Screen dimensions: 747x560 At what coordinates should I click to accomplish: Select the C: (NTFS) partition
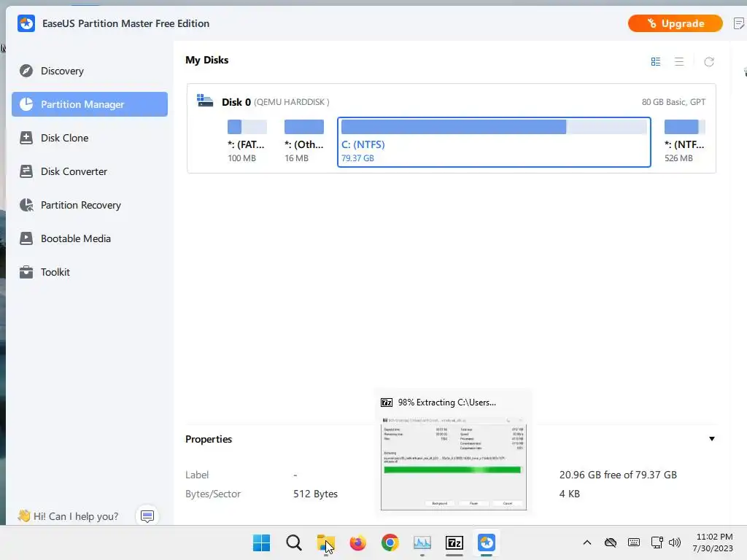[x=494, y=142]
